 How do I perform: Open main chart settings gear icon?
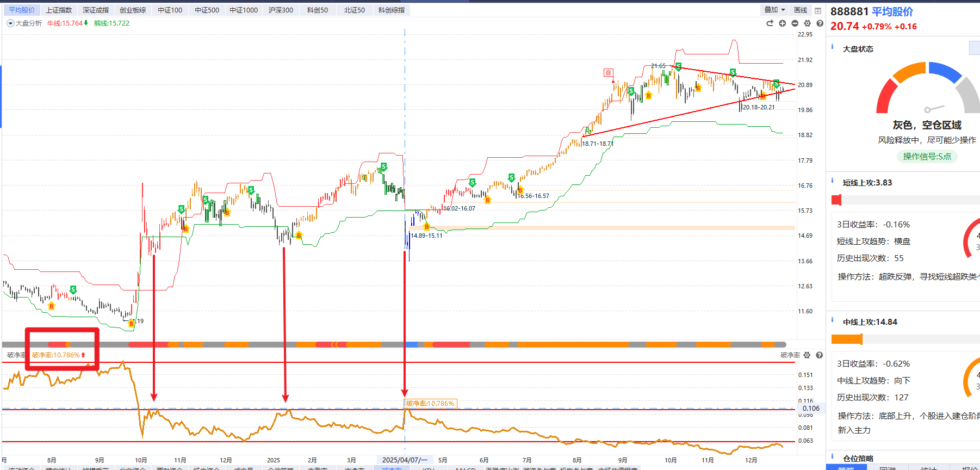pyautogui.click(x=807, y=23)
